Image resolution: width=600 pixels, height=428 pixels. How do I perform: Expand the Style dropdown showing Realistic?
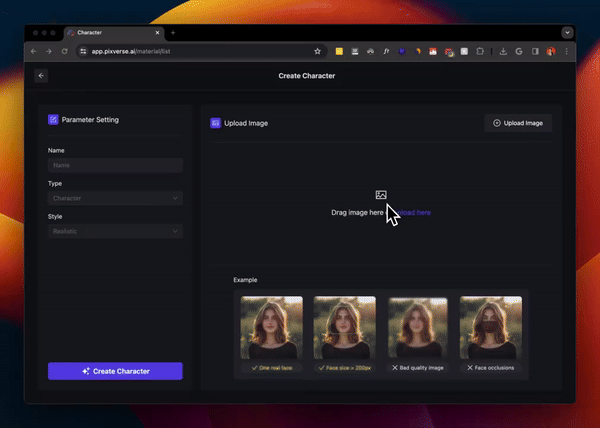pos(115,231)
